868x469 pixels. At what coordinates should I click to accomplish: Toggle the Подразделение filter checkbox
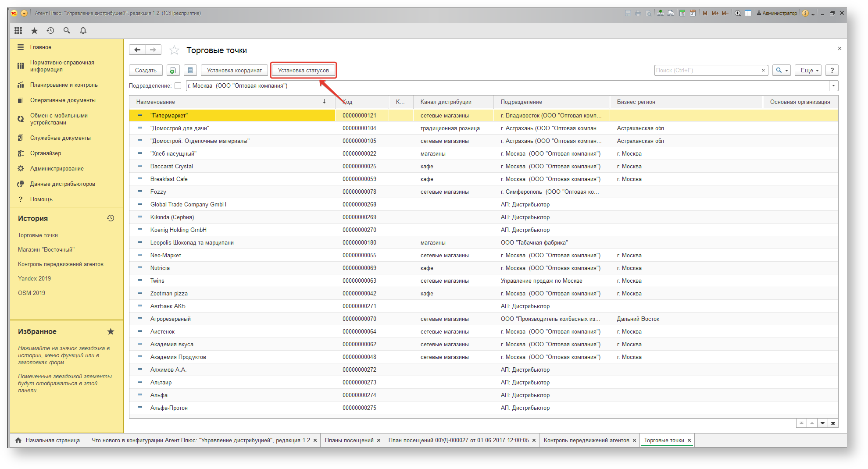[x=178, y=86]
